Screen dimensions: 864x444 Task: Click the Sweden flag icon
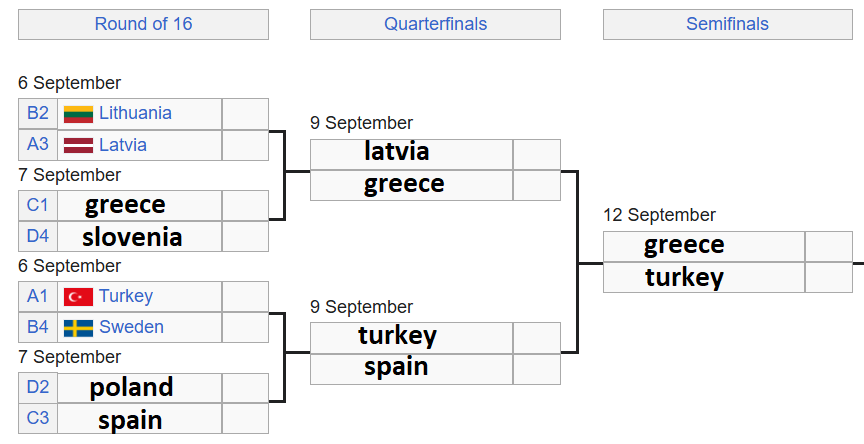tap(78, 328)
